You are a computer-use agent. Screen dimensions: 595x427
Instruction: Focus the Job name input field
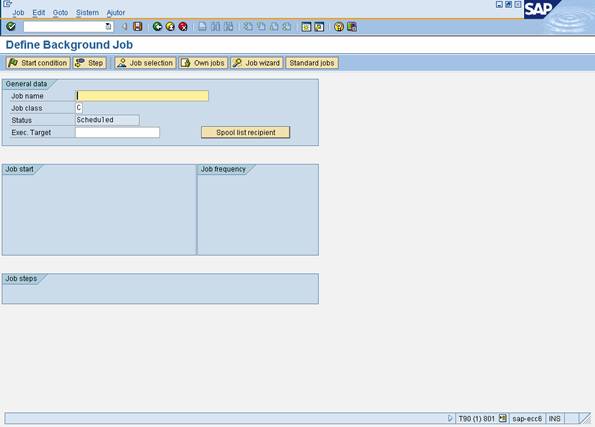pos(142,96)
